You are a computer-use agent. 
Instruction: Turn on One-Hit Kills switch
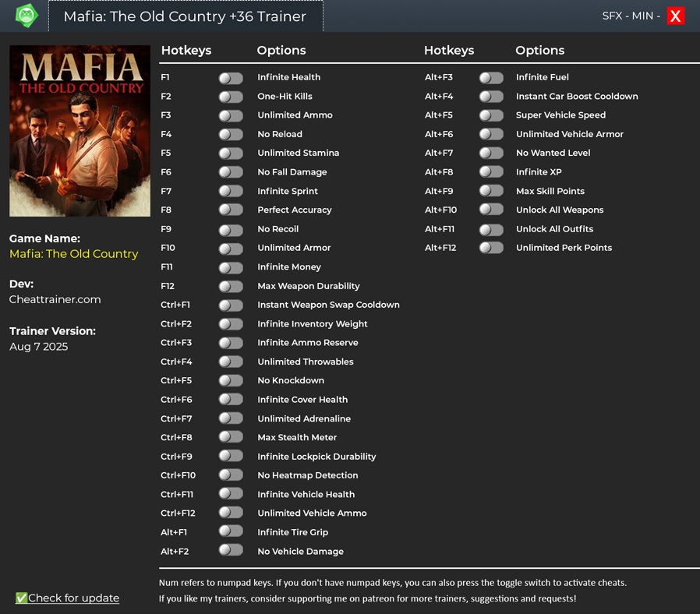click(231, 97)
